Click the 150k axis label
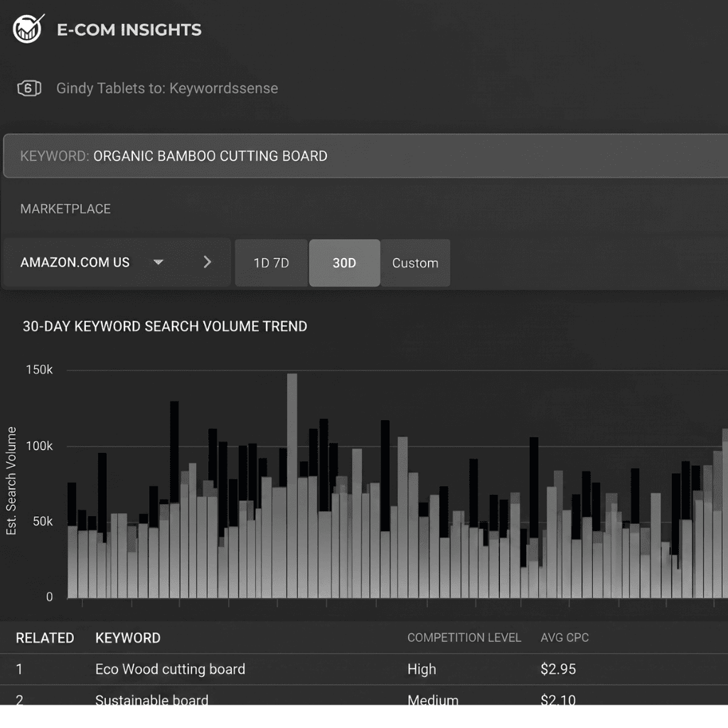Image resolution: width=728 pixels, height=728 pixels. pyautogui.click(x=39, y=370)
